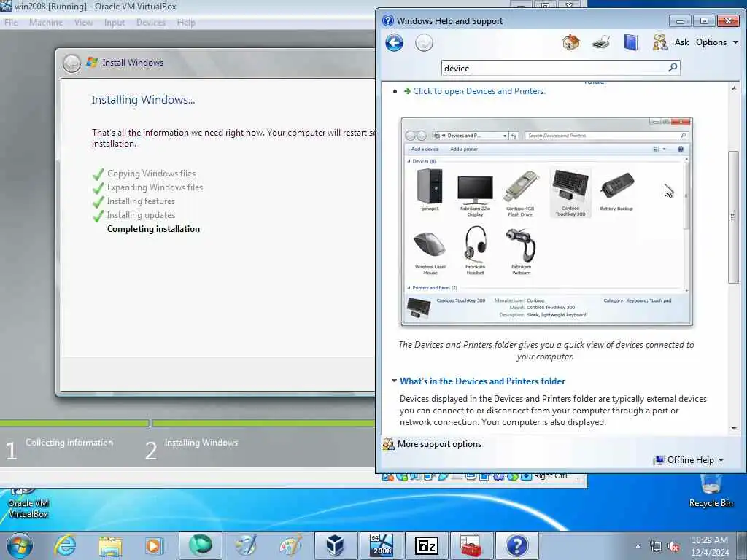
Task: Click 'Installing updates' step text
Action: coord(141,215)
